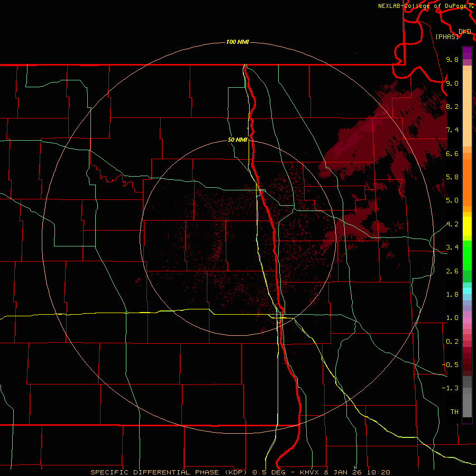Viewport: 476px width, 476px height.
Task: Click the 2.6 scale value
Action: pos(452,271)
